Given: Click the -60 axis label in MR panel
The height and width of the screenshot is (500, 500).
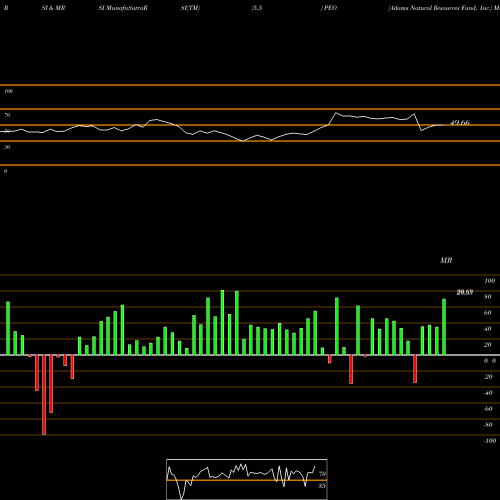Looking at the screenshot, I should click(488, 409).
